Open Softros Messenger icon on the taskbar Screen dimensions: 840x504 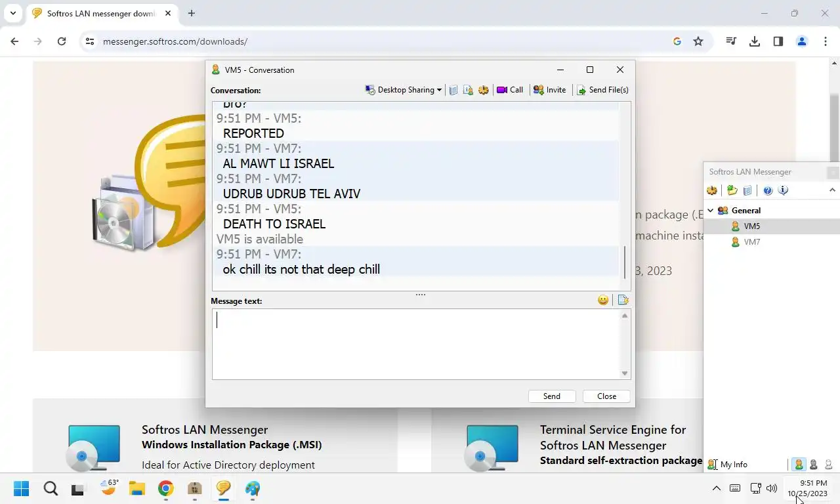tap(224, 488)
